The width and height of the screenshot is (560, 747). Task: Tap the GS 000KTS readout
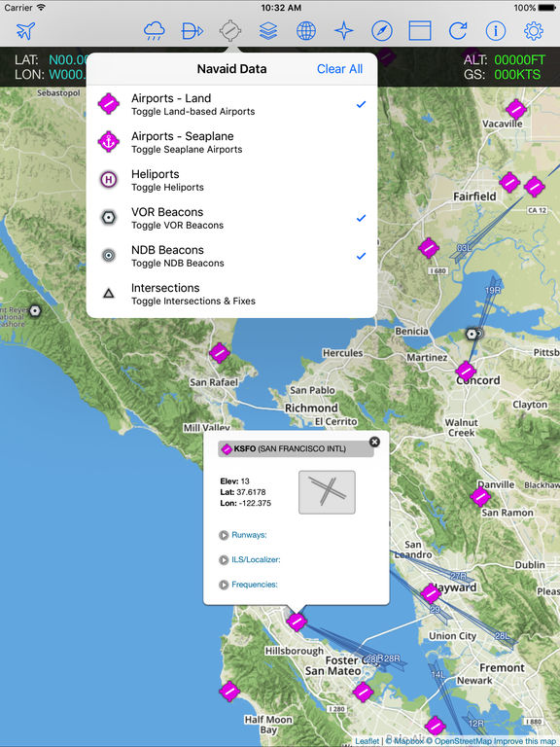point(502,75)
